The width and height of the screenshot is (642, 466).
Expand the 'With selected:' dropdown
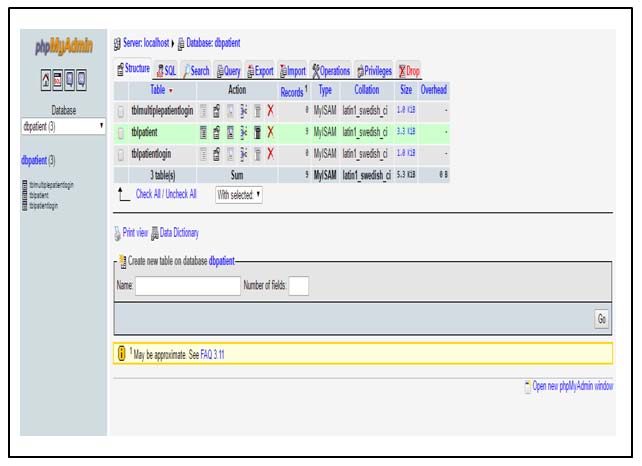[239, 195]
